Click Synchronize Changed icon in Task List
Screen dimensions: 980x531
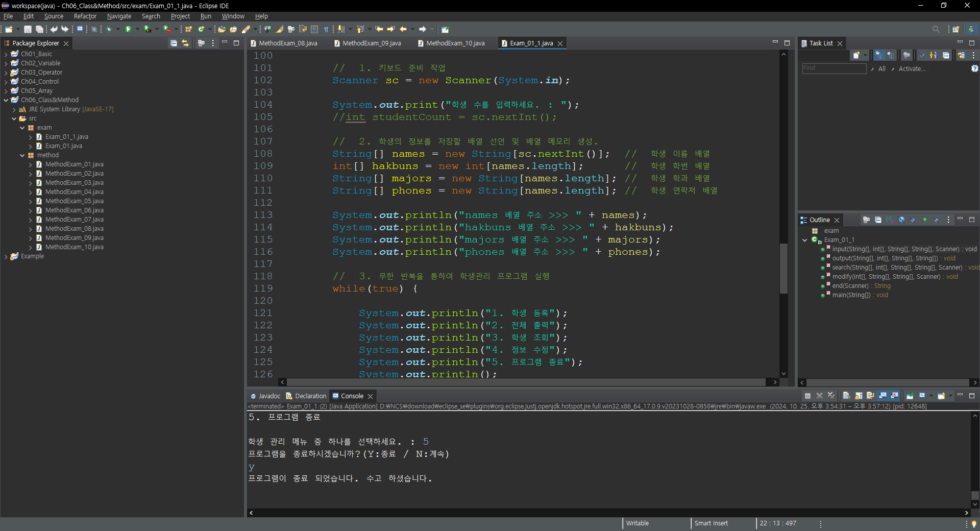pyautogui.click(x=961, y=55)
